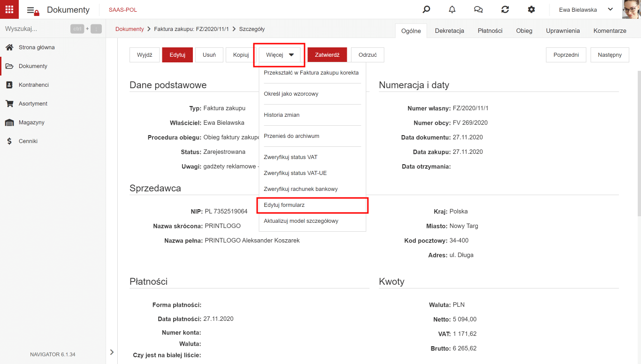
Task: Click the red Zatwierdź button
Action: 327,55
